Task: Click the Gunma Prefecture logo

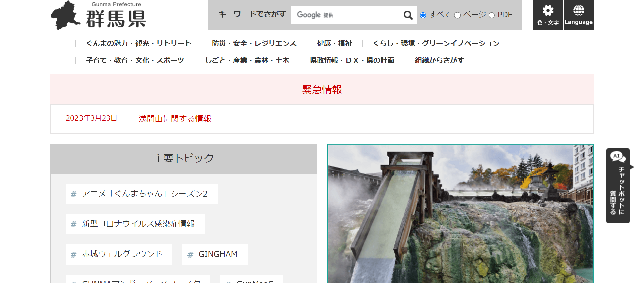Action: [98, 15]
